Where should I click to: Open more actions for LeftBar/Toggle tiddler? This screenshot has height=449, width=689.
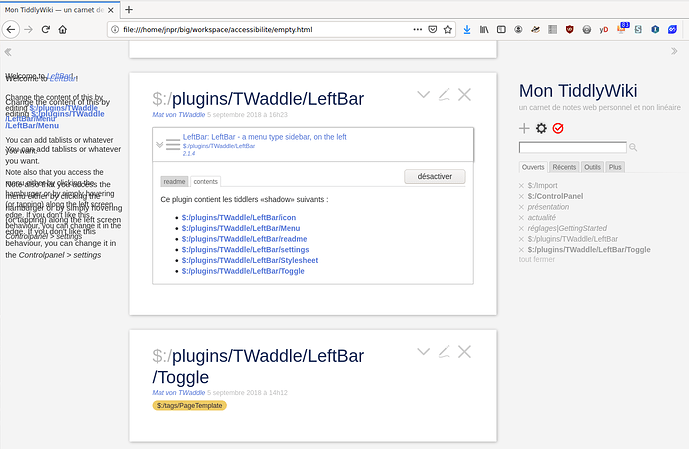[x=423, y=351]
